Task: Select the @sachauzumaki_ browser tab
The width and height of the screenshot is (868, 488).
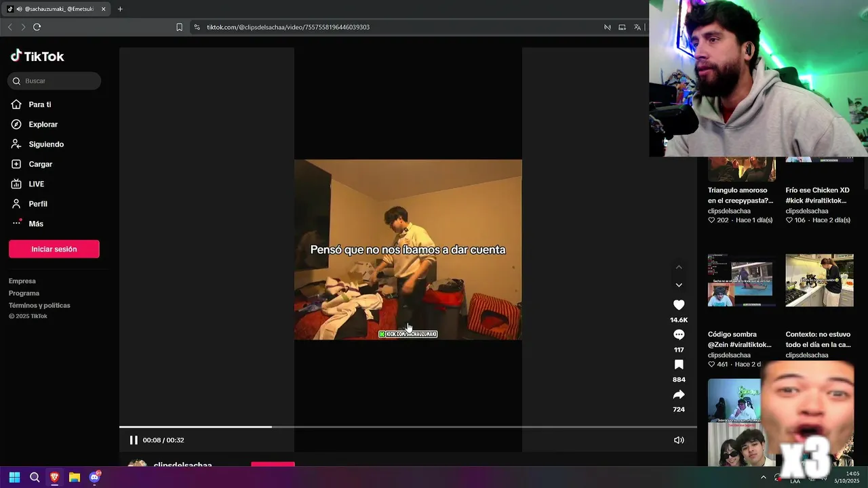Action: coord(57,9)
